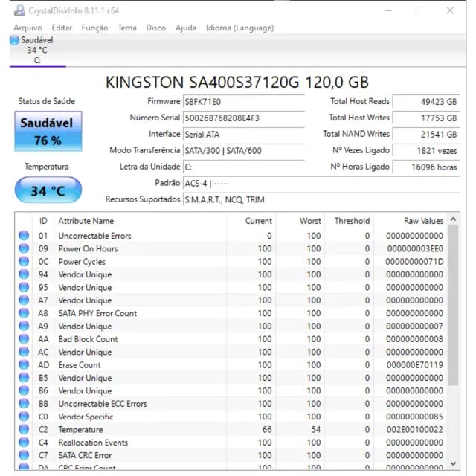Click Total NAND Writes value 21541 GB
The height and width of the screenshot is (476, 476).
426,134
